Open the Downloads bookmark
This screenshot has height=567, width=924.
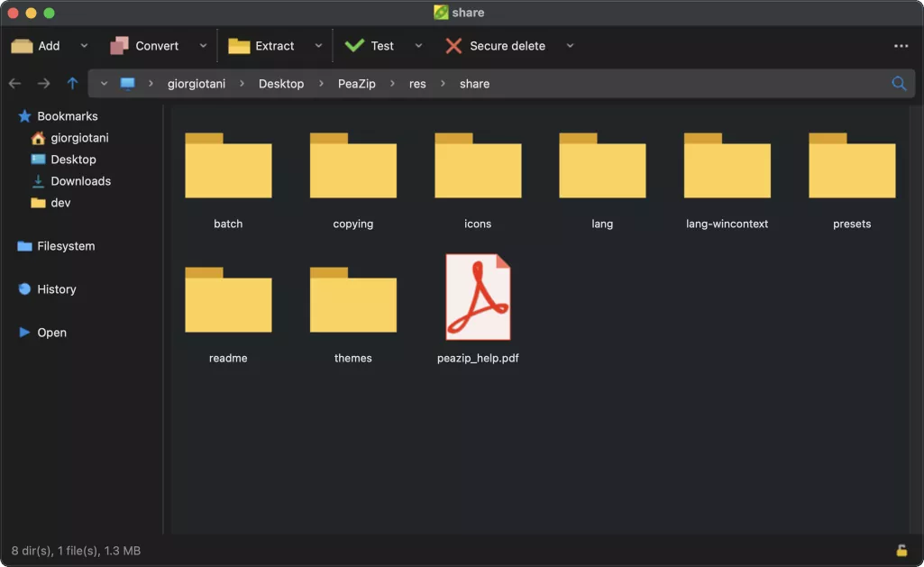tap(70, 181)
